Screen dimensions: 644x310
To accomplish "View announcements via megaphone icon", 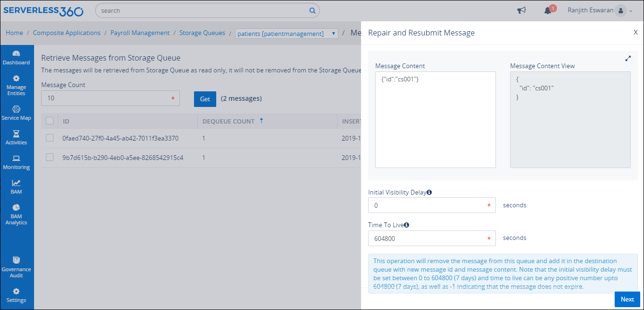I will coord(521,10).
